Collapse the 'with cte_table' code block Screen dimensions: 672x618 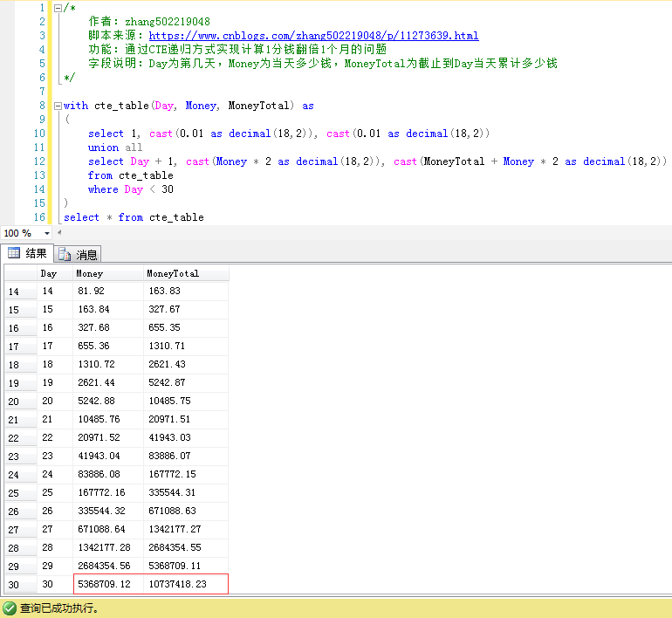pyautogui.click(x=58, y=106)
